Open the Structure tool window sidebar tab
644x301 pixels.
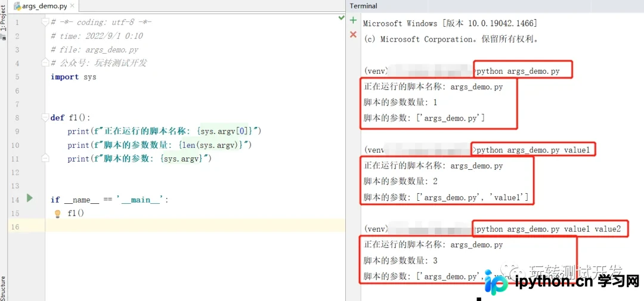click(x=4, y=288)
